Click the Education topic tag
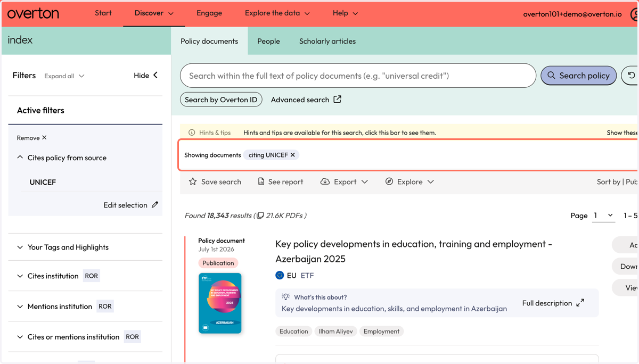639x364 pixels. (294, 332)
